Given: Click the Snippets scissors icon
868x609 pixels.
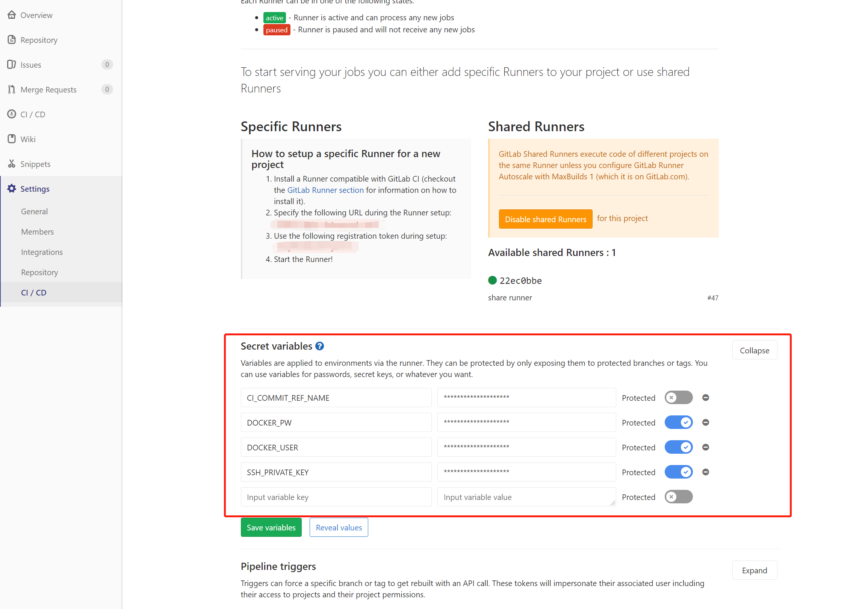Looking at the screenshot, I should tap(12, 164).
